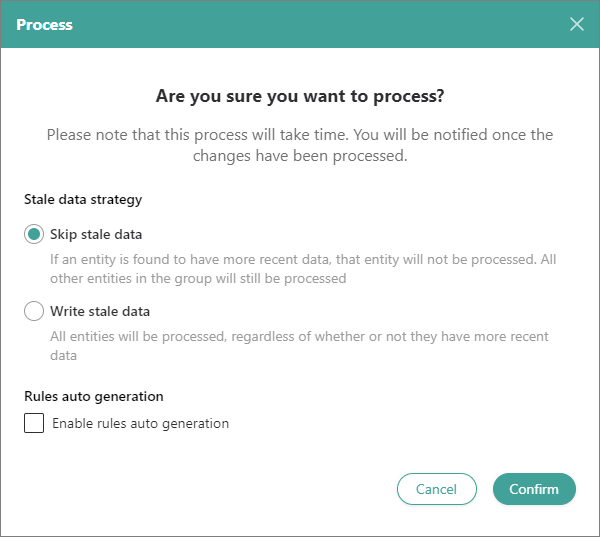Click the "changes have been processed" notice line
This screenshot has width=600, height=537.
(299, 156)
